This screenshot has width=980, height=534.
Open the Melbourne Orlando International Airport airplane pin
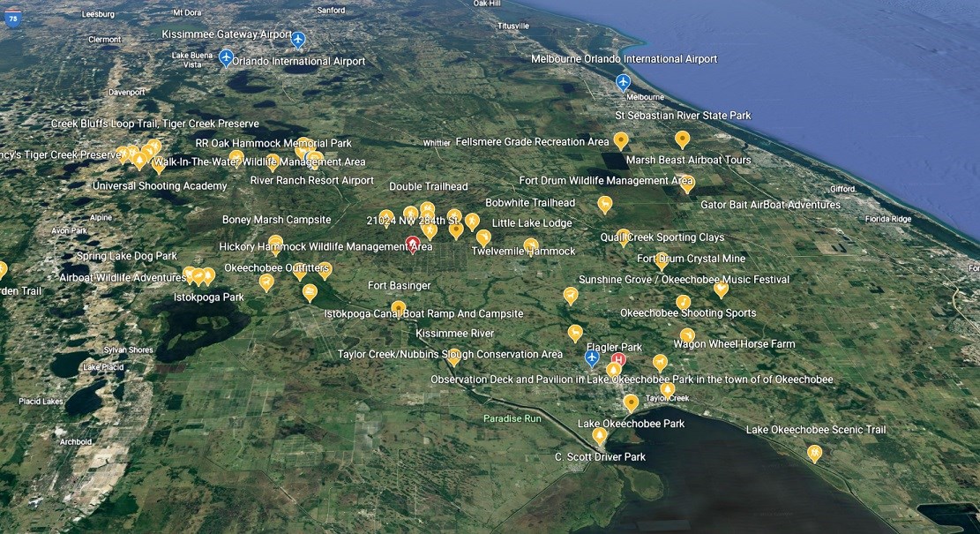click(x=623, y=83)
